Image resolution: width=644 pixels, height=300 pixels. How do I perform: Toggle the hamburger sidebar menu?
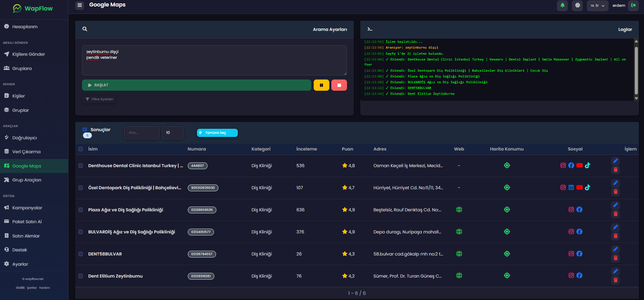pyautogui.click(x=80, y=5)
